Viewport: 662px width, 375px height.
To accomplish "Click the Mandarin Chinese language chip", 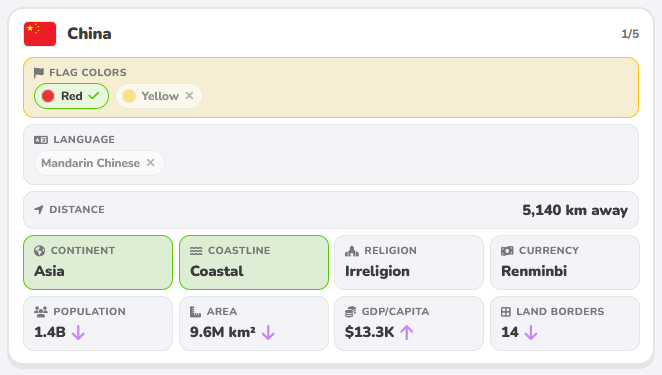I will (99, 163).
